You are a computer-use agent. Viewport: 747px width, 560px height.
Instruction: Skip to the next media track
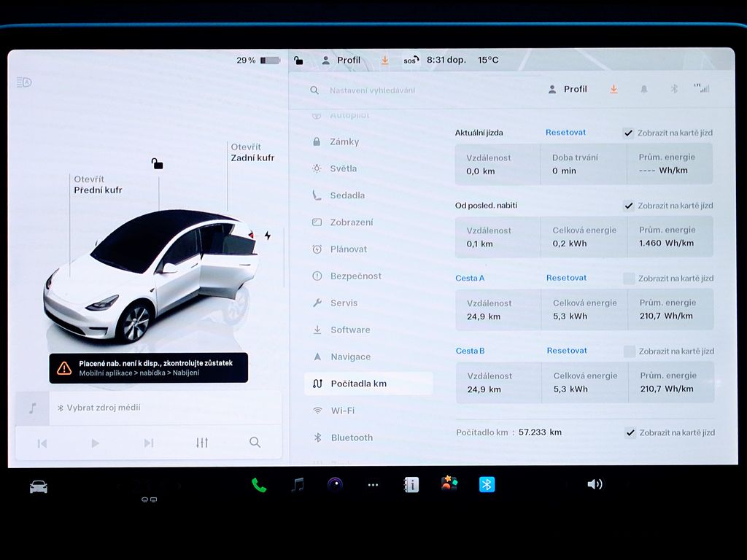click(149, 443)
